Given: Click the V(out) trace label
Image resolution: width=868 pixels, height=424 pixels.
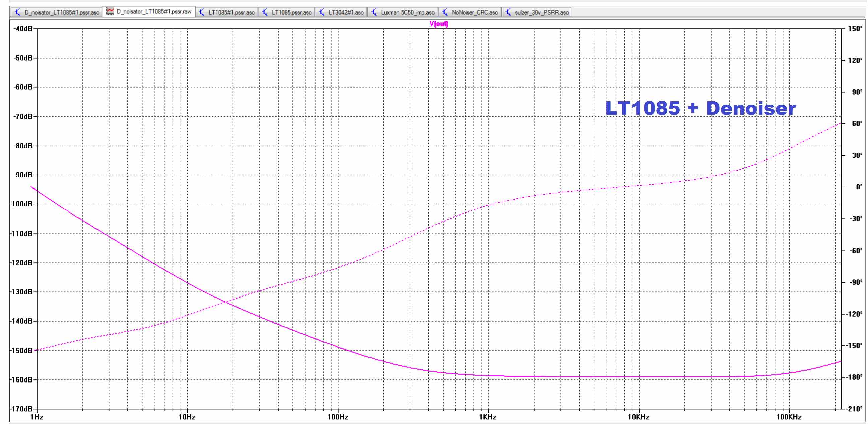Looking at the screenshot, I should click(x=439, y=24).
